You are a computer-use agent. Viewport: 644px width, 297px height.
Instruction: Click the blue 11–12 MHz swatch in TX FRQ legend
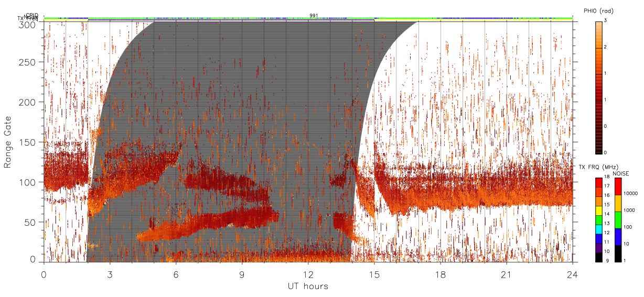[x=598, y=238]
